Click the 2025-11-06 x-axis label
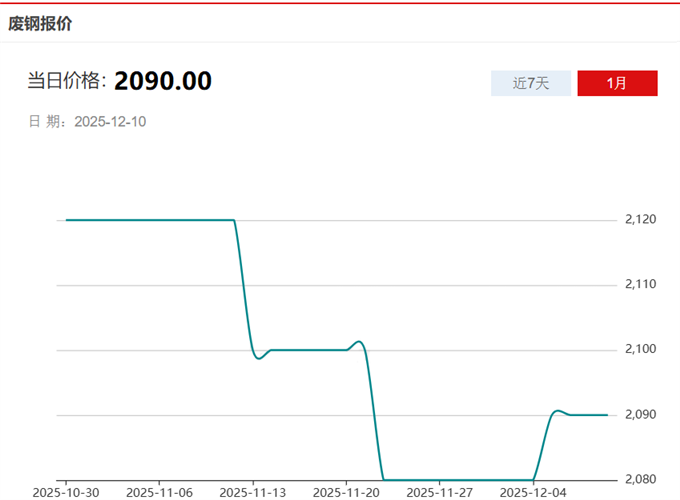The image size is (680, 500). click(160, 492)
